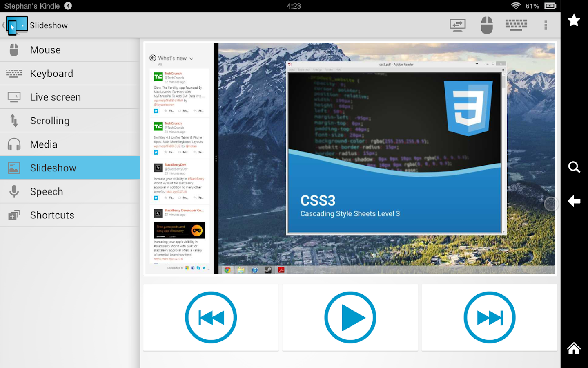588x368 pixels.
Task: Select the Scrolling remote
Action: coord(50,121)
